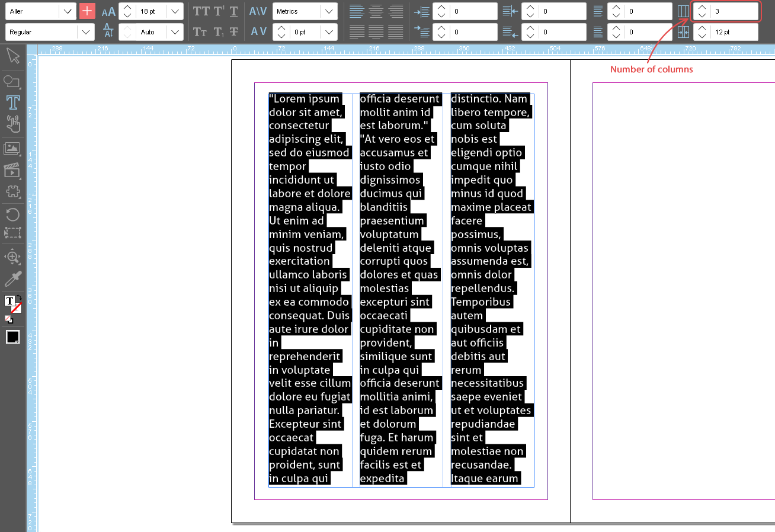Click the number of columns field
Screen dimensions: 775x532
pos(734,11)
